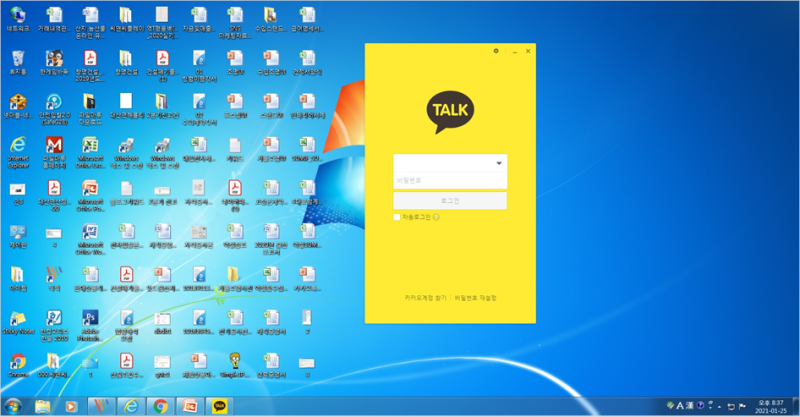The image size is (800, 417).
Task: Select the 네트워크 desktop icon
Action: point(18,20)
